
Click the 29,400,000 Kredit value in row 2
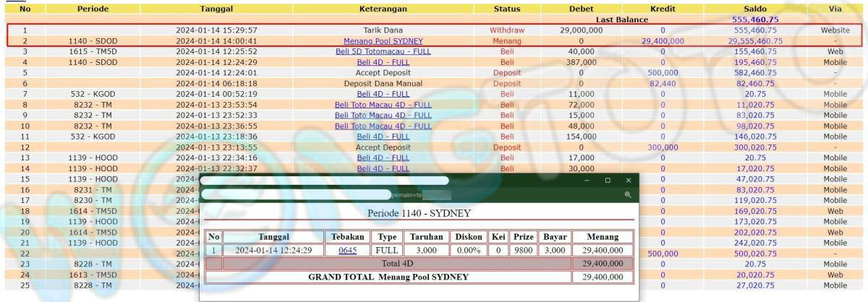[662, 41]
